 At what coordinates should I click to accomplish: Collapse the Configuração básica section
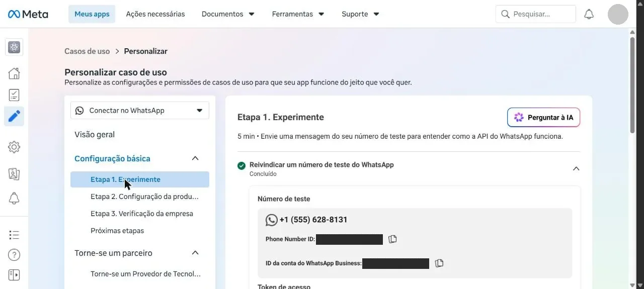[195, 159]
